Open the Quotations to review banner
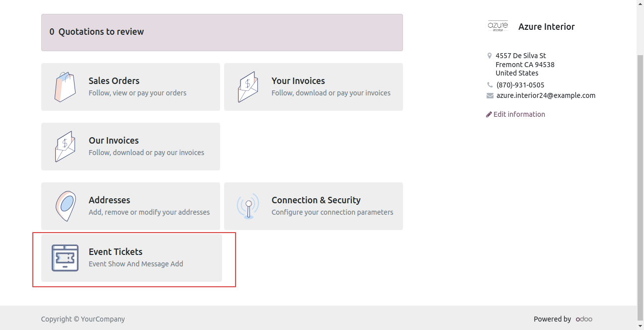 [222, 32]
